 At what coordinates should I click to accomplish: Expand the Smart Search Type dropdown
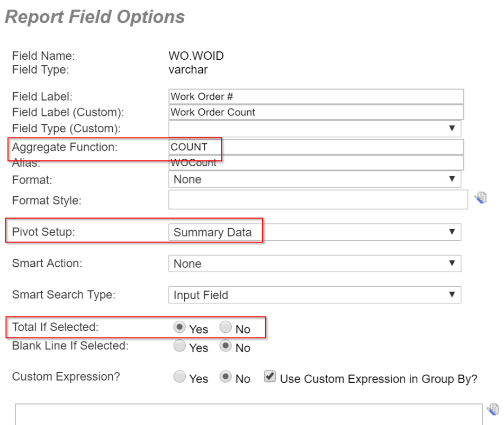tap(314, 295)
